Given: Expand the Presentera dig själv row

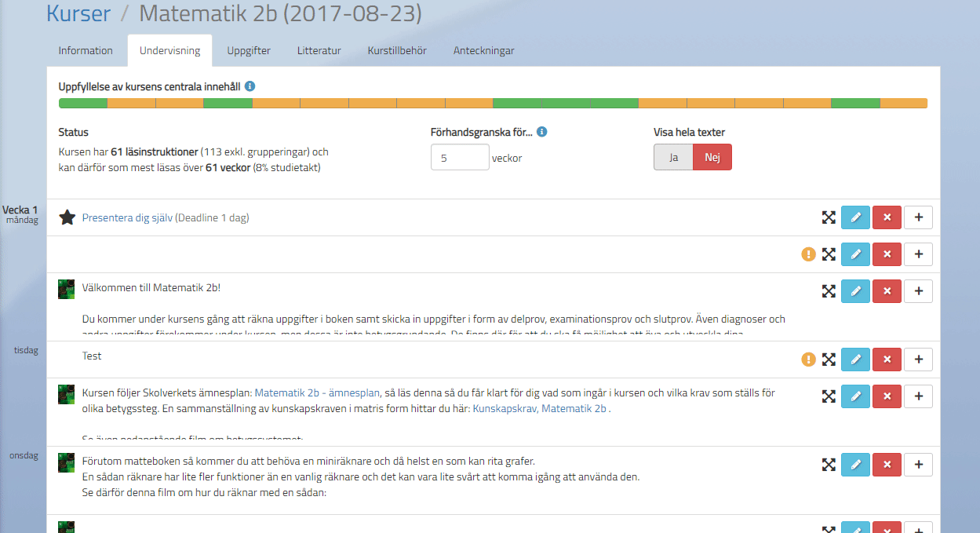Looking at the screenshot, I should pos(828,217).
